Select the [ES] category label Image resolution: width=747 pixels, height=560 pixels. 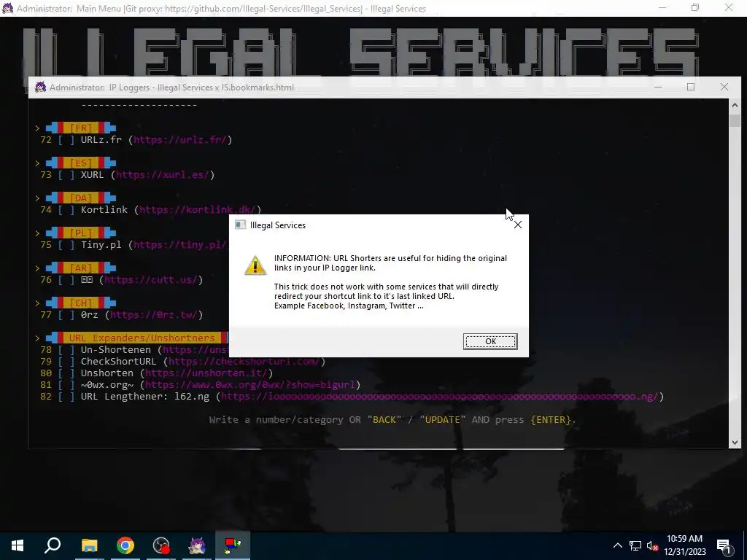click(81, 163)
